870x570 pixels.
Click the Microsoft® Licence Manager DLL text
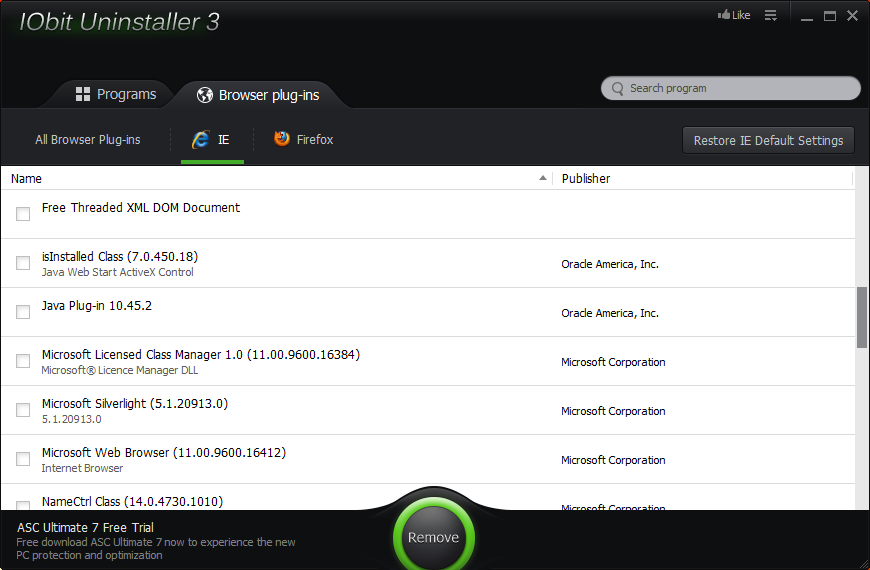tap(120, 370)
